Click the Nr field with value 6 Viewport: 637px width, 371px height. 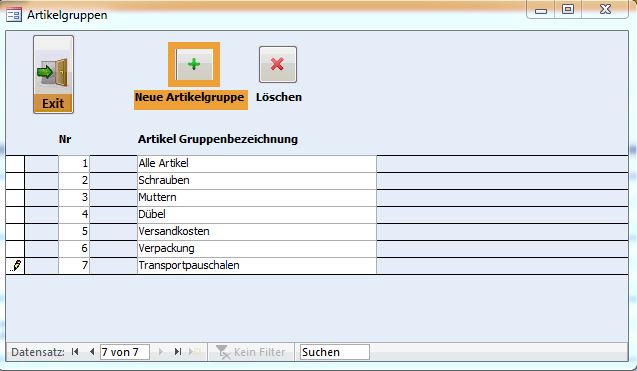click(74, 249)
